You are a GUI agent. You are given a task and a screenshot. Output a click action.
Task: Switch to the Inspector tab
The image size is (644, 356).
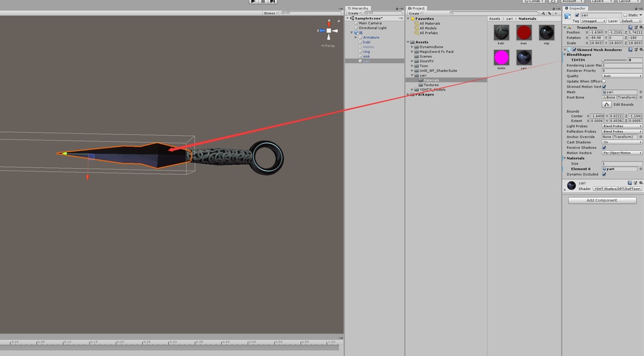[575, 8]
